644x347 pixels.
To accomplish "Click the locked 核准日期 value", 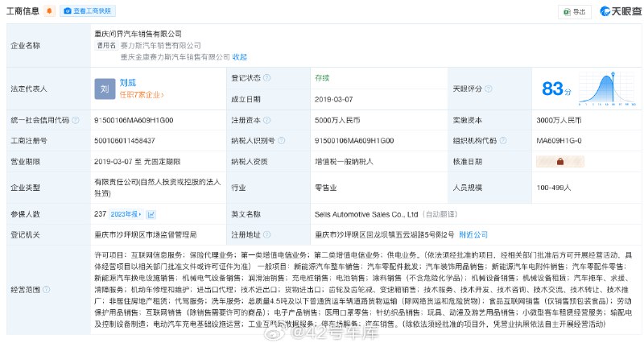I will point(559,161).
